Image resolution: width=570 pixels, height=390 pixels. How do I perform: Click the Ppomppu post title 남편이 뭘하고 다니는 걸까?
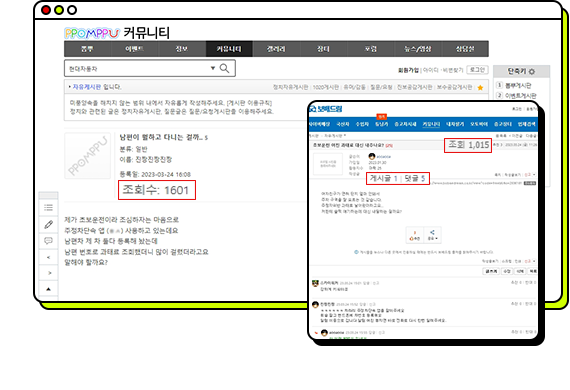pos(161,137)
